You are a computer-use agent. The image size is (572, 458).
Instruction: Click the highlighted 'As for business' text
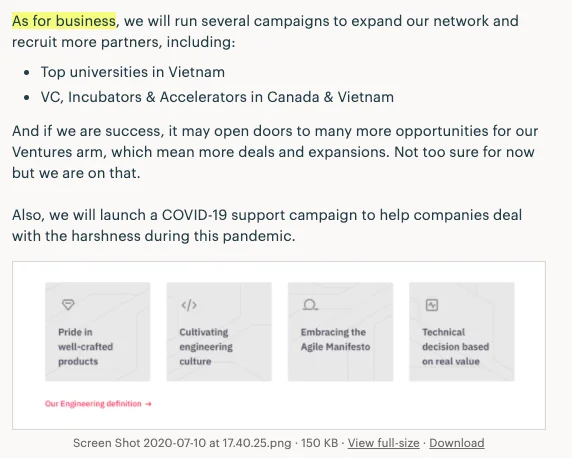click(64, 21)
